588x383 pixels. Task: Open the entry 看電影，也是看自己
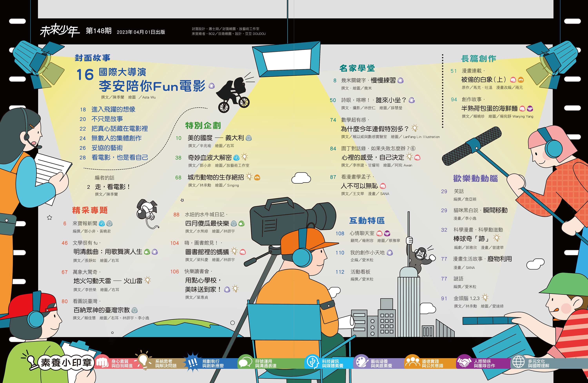tap(120, 157)
